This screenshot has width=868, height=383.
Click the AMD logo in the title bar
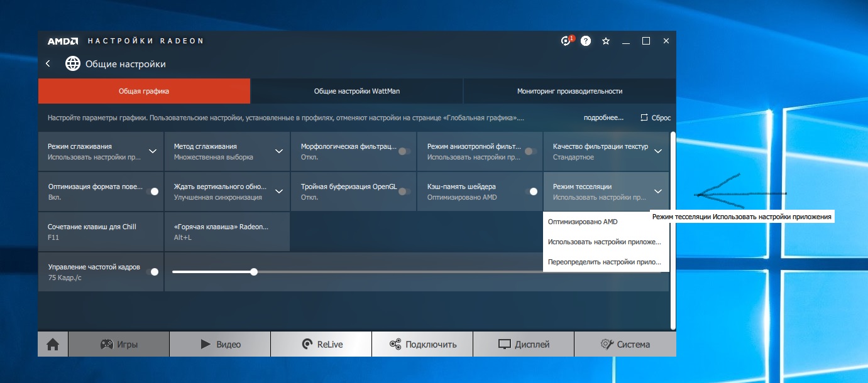click(63, 41)
